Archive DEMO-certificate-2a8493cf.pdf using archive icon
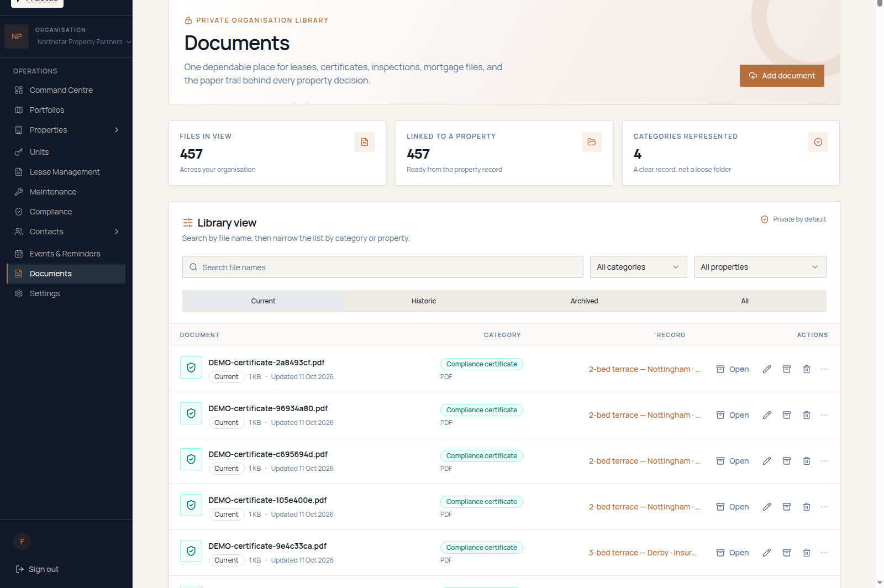884x588 pixels. (x=787, y=369)
